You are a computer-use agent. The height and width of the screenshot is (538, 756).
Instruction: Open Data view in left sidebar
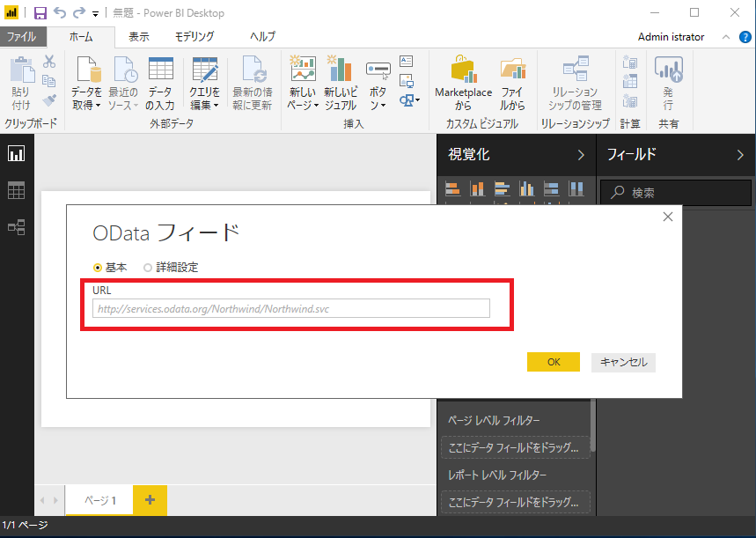pos(17,190)
